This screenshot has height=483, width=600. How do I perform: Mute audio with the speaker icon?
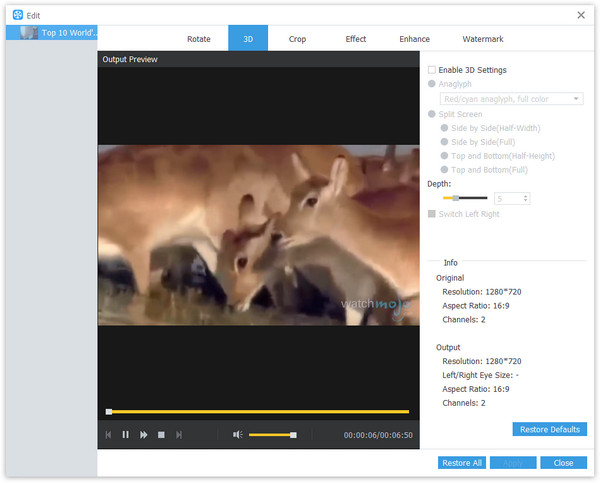pos(238,435)
